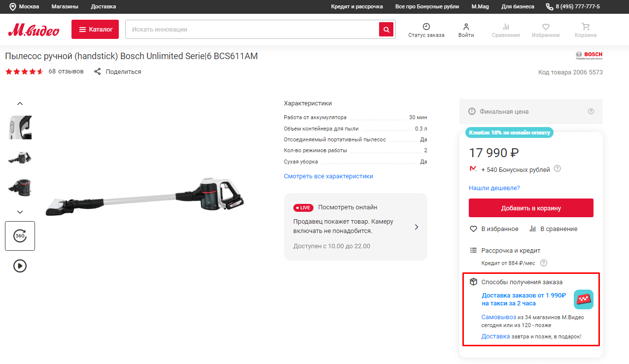This screenshot has height=364, width=629.
Task: Add product to В избранное
Action: (x=494, y=229)
